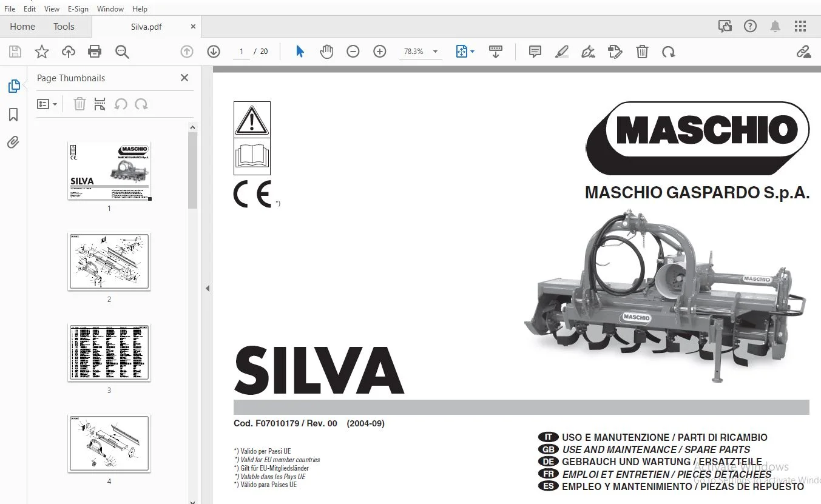The image size is (821, 504).
Task: Click 'USE AND MAINTENANCE / SPARE PARTS' line
Action: tap(656, 449)
